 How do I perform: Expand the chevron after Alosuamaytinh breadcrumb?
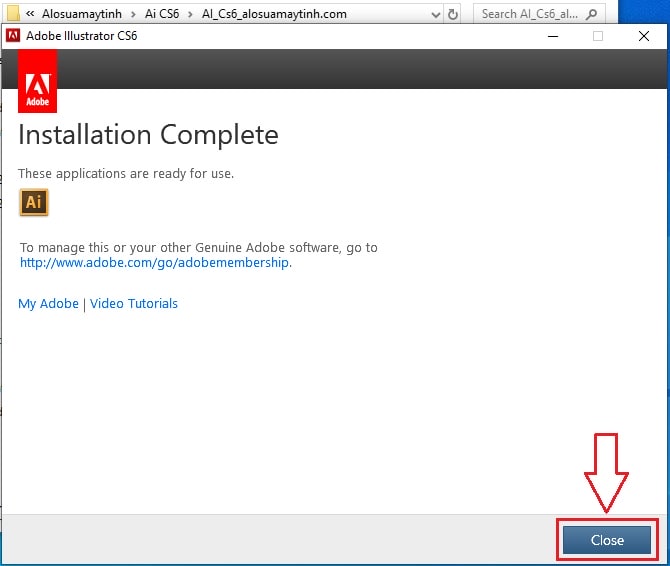(x=133, y=15)
